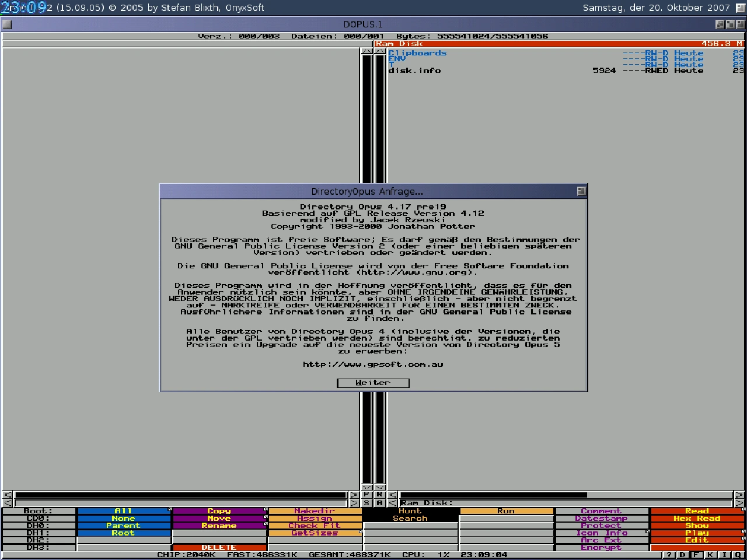Click the left panel's empty path field
Viewport: 747px width, 560px height.
pos(181,503)
